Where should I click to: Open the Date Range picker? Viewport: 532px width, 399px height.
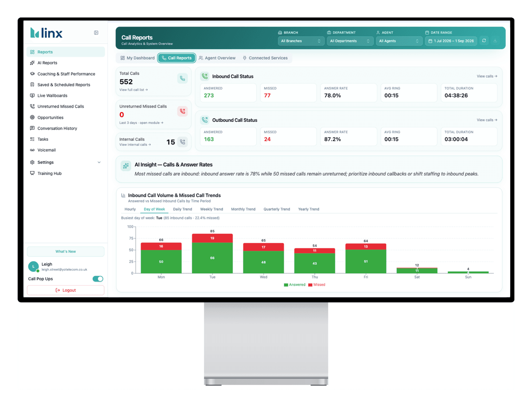[451, 41]
